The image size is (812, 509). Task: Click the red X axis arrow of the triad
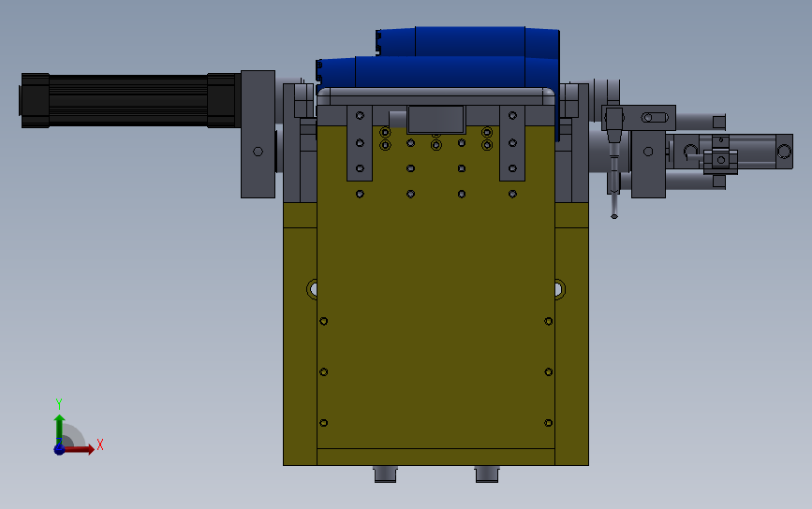[81, 449]
